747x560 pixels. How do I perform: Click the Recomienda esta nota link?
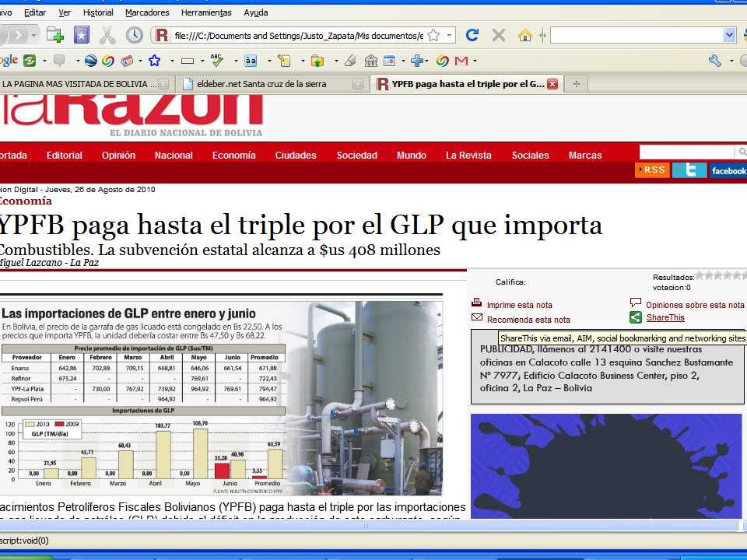pyautogui.click(x=528, y=320)
